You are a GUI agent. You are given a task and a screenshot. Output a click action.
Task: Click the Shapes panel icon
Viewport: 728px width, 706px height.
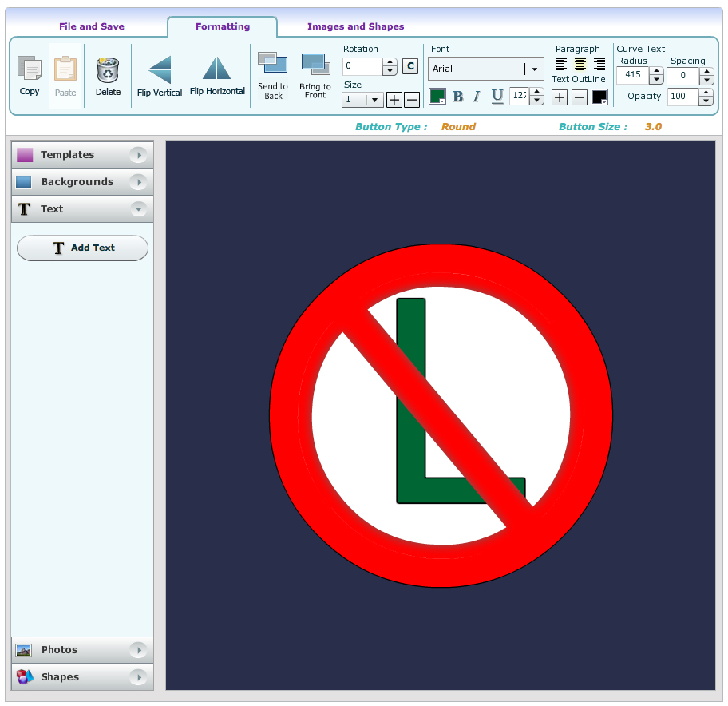point(25,676)
